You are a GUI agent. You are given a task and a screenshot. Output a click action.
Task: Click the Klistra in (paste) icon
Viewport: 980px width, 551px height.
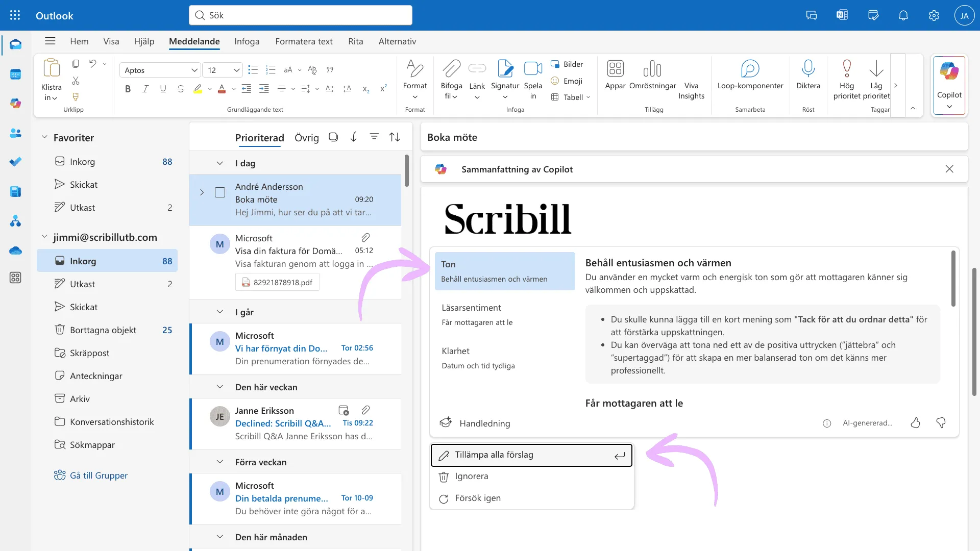[x=52, y=68]
